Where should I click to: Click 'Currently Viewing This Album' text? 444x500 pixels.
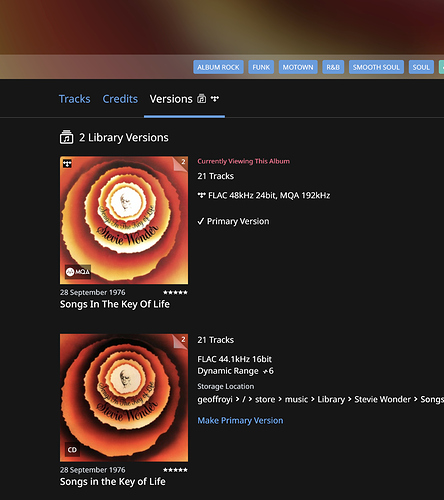(x=243, y=161)
